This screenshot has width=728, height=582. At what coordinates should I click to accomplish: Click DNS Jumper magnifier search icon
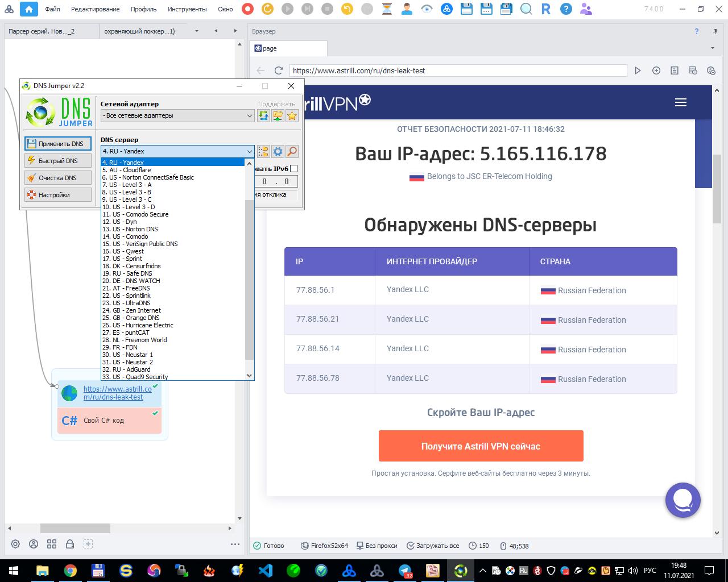pyautogui.click(x=292, y=151)
